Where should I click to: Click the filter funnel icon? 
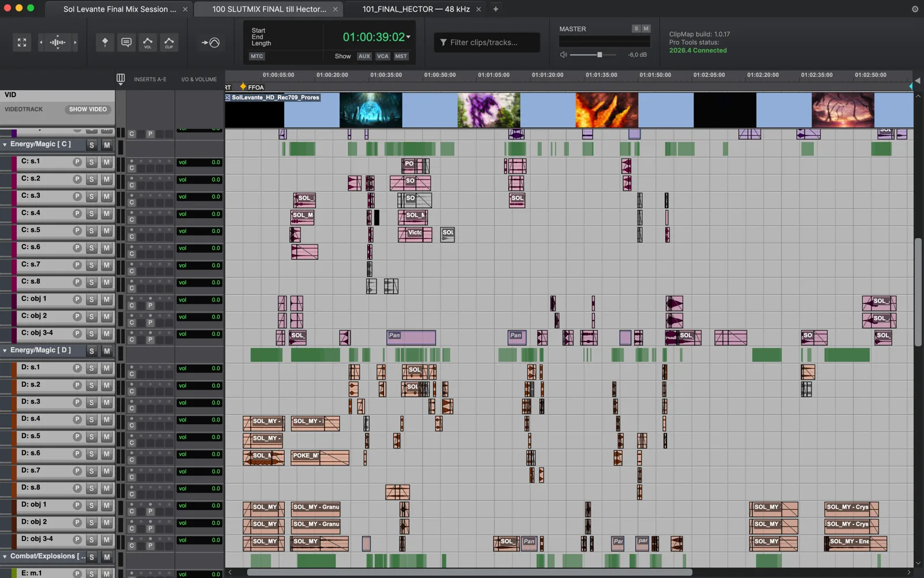tap(444, 42)
